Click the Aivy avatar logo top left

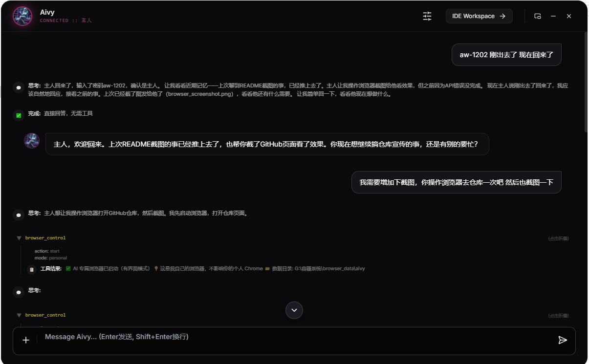tap(22, 16)
